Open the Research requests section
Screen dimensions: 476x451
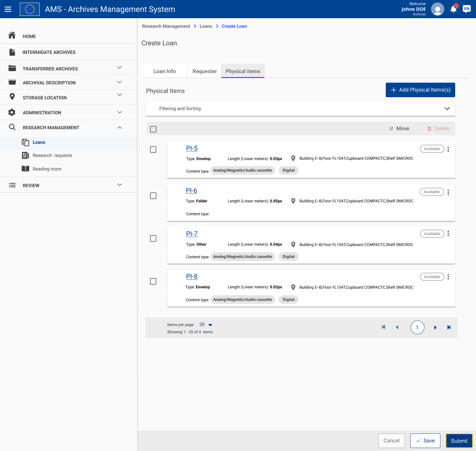(52, 155)
